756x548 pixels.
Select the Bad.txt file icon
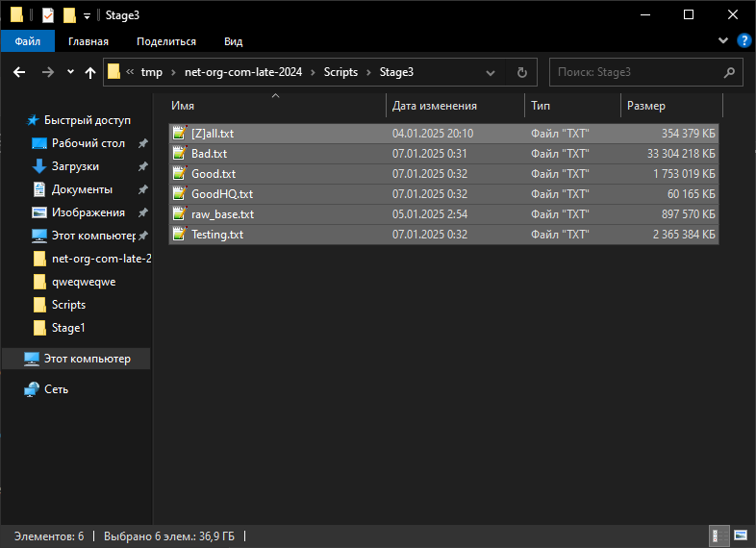click(x=179, y=154)
